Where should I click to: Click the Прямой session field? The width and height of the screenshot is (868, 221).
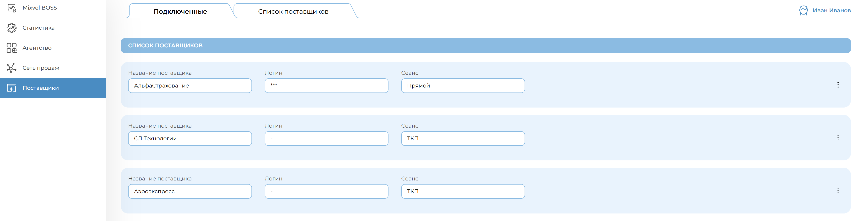tap(463, 86)
